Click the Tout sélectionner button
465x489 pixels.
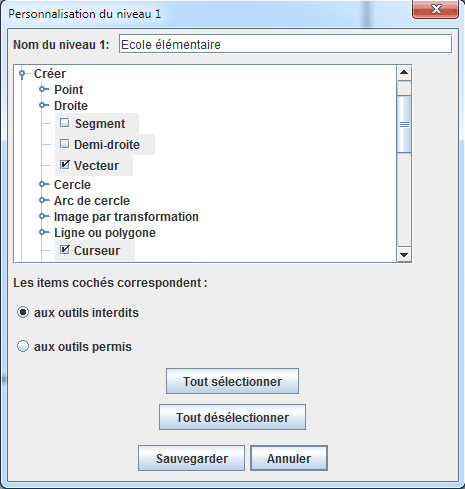[x=232, y=381]
